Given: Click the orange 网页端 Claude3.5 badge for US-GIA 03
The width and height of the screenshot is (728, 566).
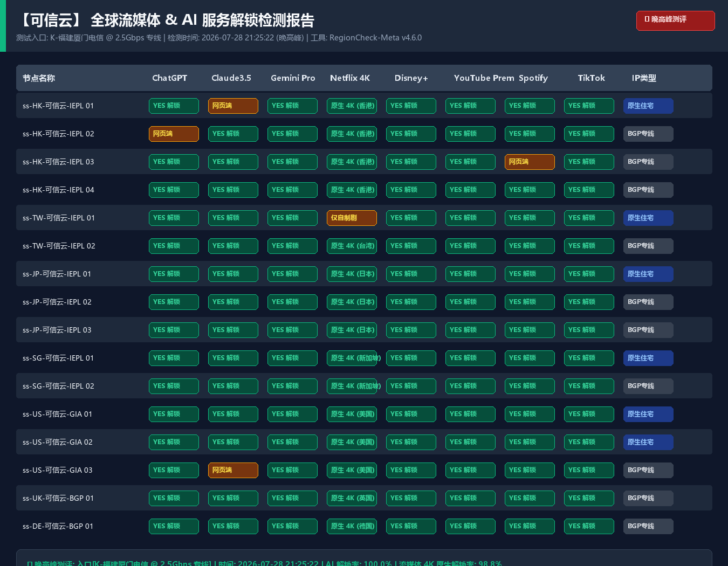Looking at the screenshot, I should point(233,470).
